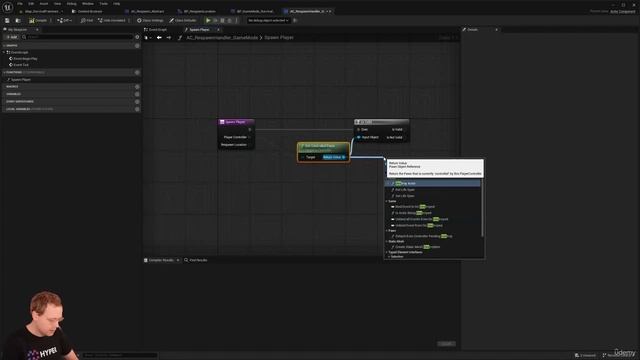Click the Save blueprint icon

7,20
